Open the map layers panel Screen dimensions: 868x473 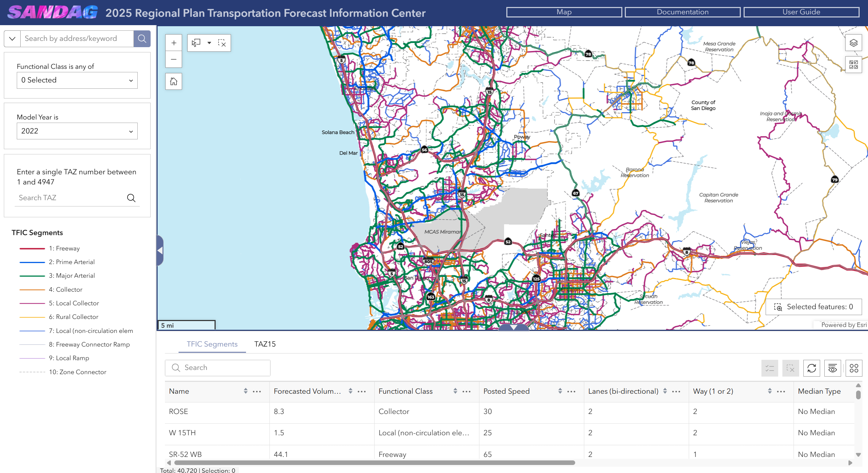click(854, 43)
